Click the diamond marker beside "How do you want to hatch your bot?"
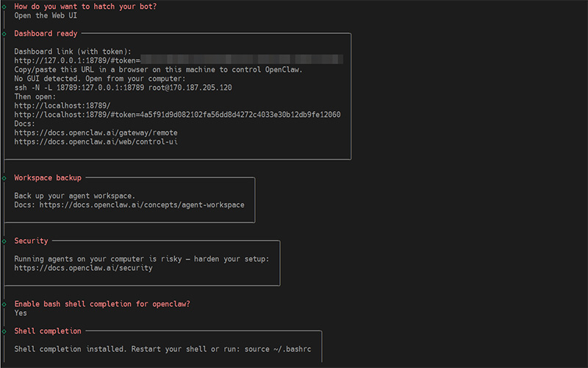Image resolution: width=588 pixels, height=368 pixels. (4, 6)
